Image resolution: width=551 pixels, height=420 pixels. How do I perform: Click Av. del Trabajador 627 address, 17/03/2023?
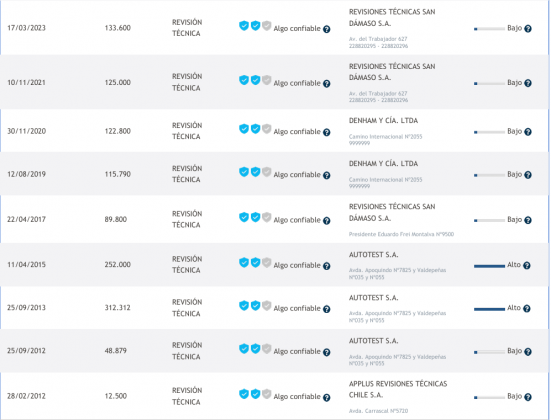click(378, 39)
